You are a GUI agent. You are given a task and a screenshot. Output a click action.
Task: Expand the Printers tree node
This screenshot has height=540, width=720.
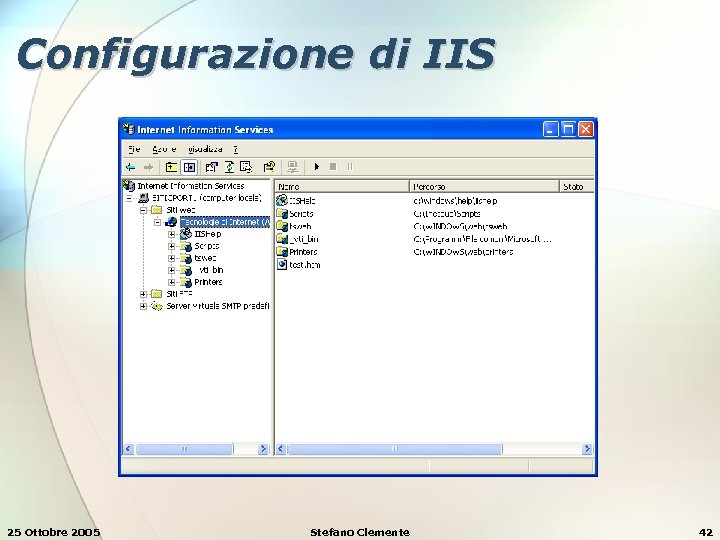pos(172,282)
